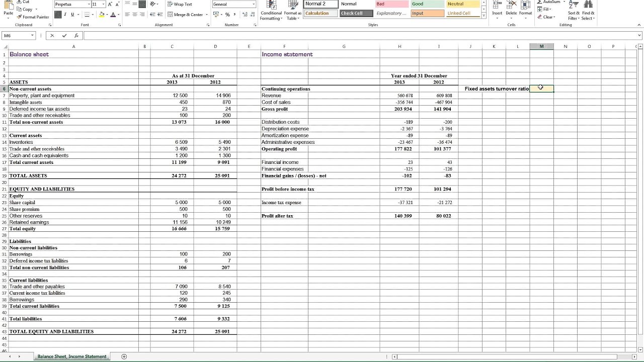Expand the formula bar
This screenshot has height=362, width=644.
point(639,36)
